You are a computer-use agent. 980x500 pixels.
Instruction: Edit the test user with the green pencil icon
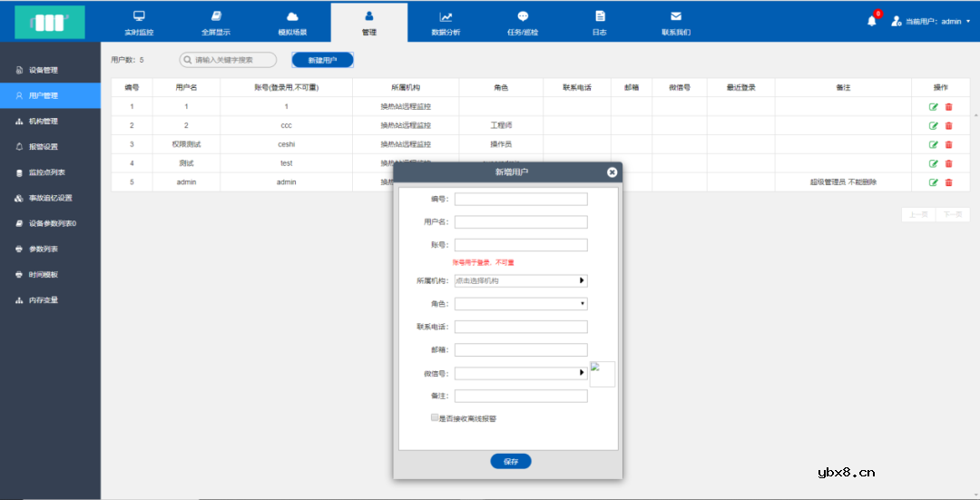tap(933, 163)
